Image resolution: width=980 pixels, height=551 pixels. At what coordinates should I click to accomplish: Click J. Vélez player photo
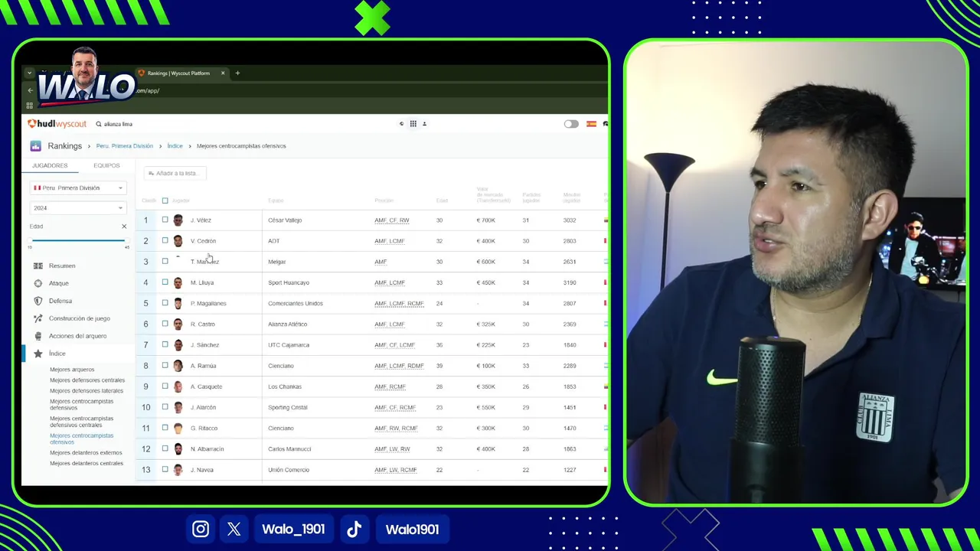click(178, 220)
